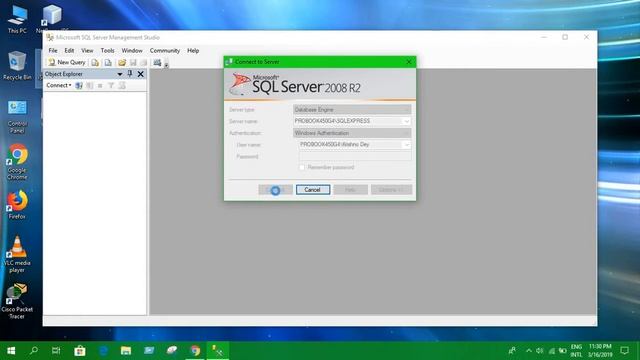Click the SQL Server Management Studio taskbar icon
The width and height of the screenshot is (640, 360).
[x=218, y=351]
